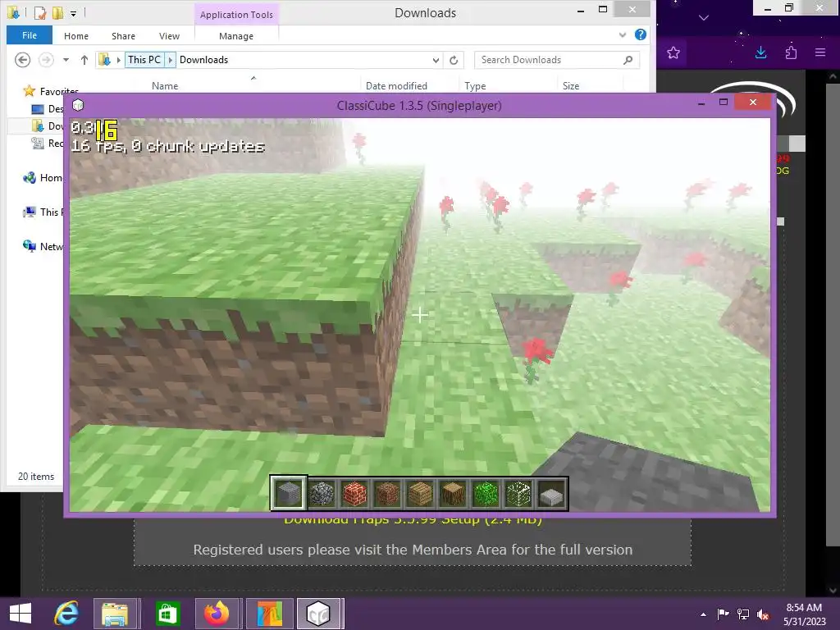Image resolution: width=840 pixels, height=630 pixels.
Task: Expand the ribbon with the chevron
Action: (x=623, y=34)
